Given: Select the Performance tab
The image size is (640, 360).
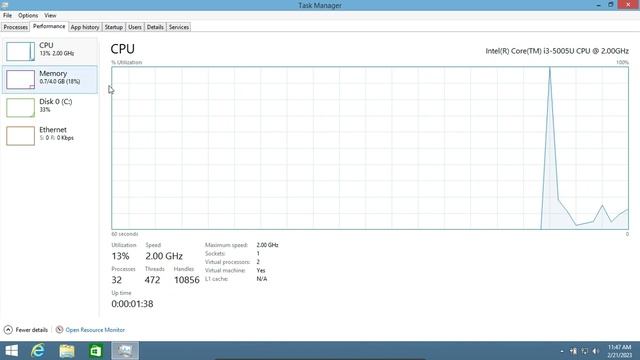Looking at the screenshot, I should [49, 26].
